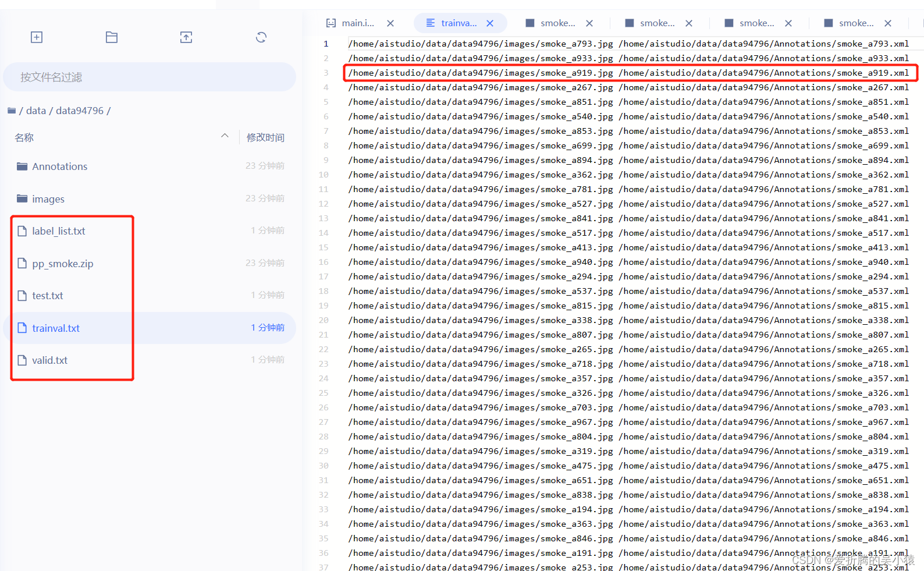Select pp_smoke.zip file
The width and height of the screenshot is (924, 571).
click(63, 264)
